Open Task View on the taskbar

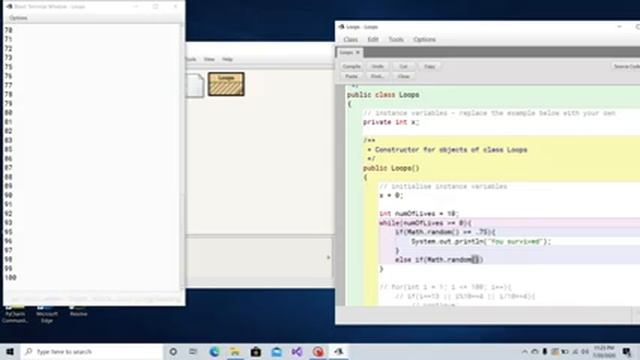(x=193, y=351)
